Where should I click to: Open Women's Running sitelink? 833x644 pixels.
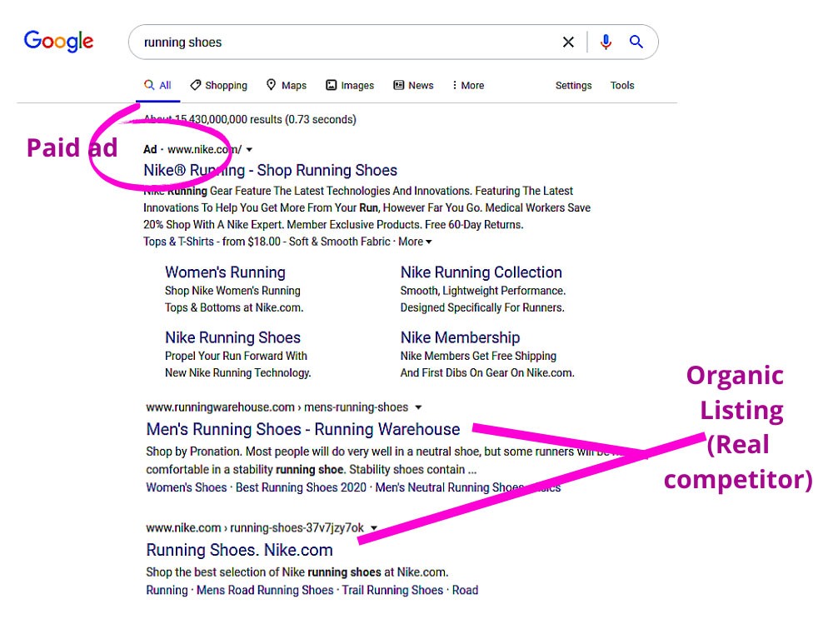[225, 272]
